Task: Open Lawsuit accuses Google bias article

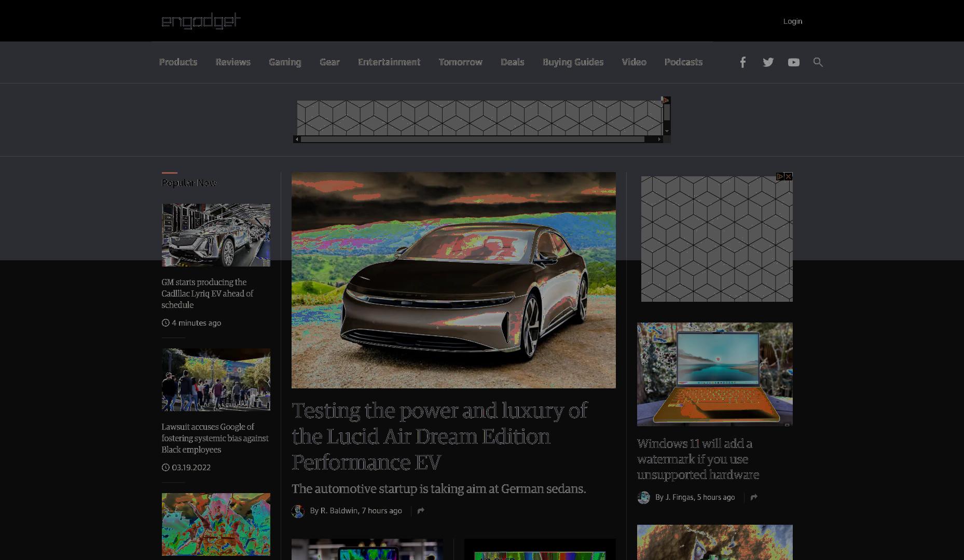Action: pos(215,438)
